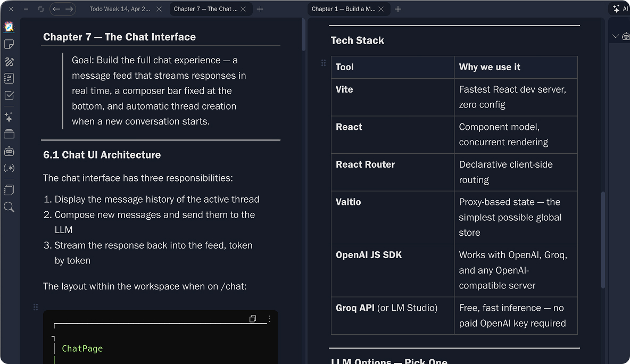
Task: Open the code block three-dot menu
Action: [x=269, y=319]
